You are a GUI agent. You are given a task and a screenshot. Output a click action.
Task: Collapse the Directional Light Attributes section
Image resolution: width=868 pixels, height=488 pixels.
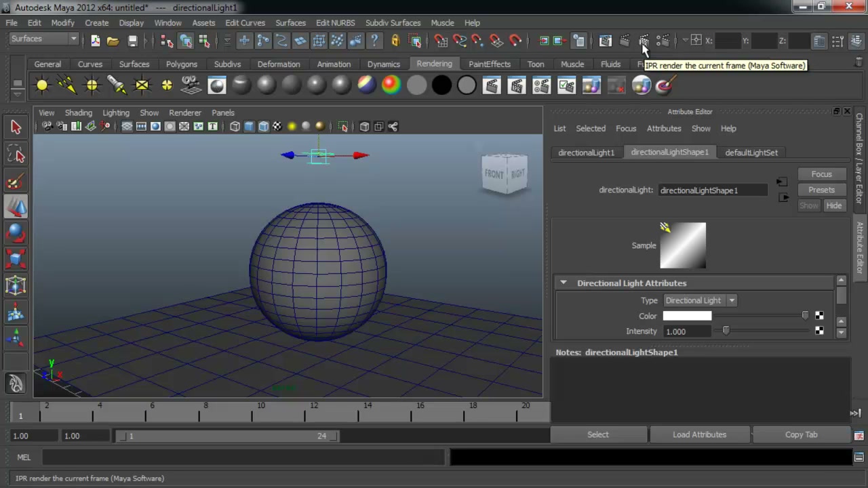click(563, 283)
